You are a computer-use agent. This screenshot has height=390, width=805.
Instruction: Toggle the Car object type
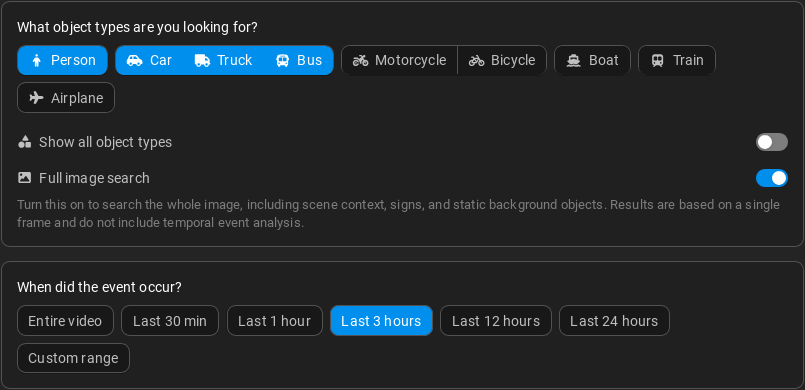pyautogui.click(x=149, y=60)
